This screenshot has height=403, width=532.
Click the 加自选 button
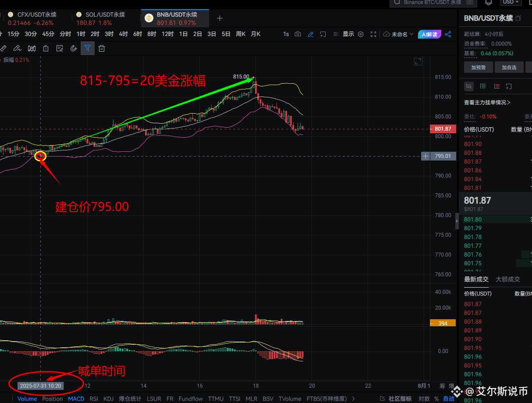pyautogui.click(x=509, y=68)
